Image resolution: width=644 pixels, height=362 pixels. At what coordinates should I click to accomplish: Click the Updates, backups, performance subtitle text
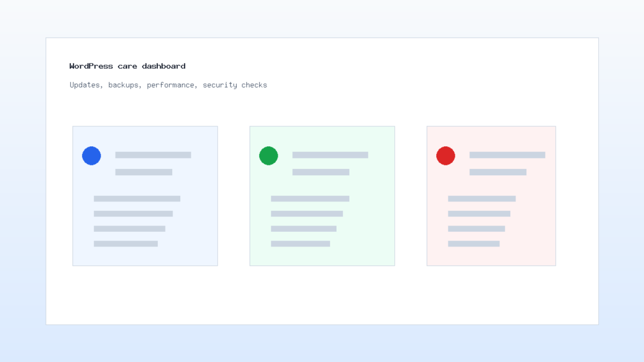[168, 85]
